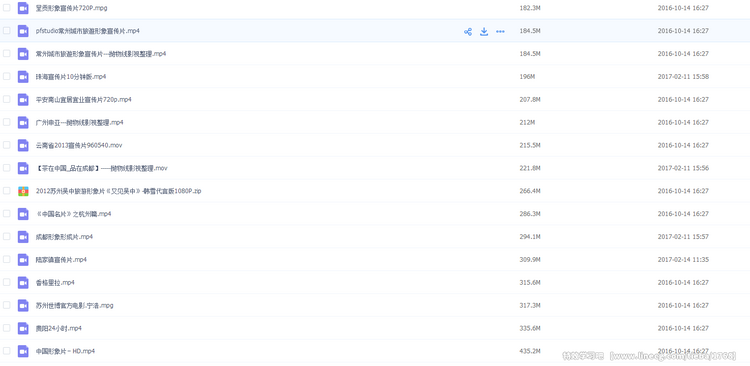Click the 266.4M size value

point(529,191)
